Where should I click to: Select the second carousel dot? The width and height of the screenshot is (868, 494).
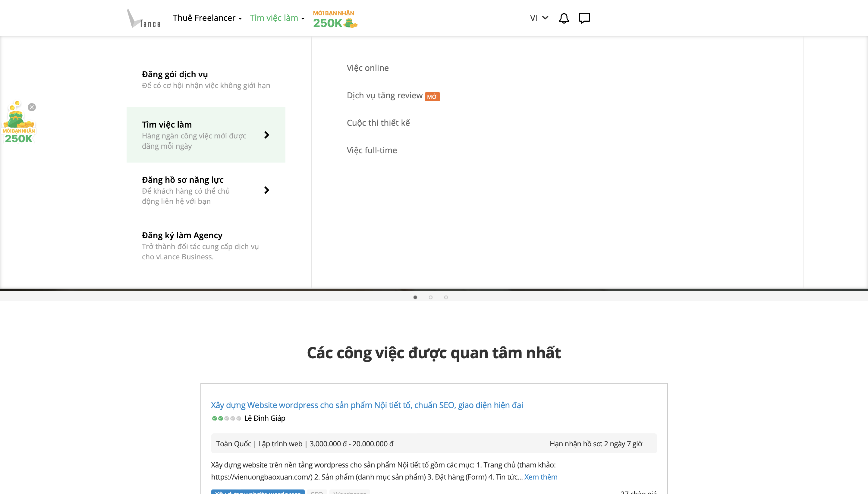pos(431,297)
